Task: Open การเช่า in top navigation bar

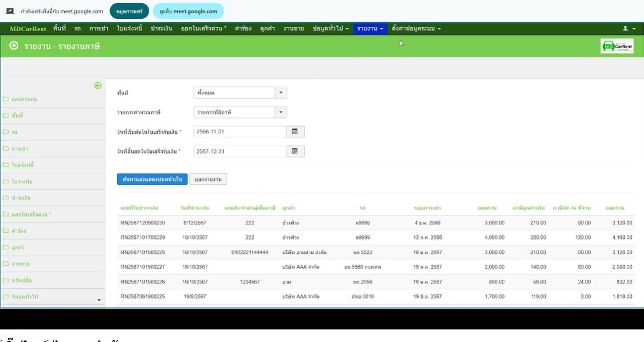Action: [98, 29]
